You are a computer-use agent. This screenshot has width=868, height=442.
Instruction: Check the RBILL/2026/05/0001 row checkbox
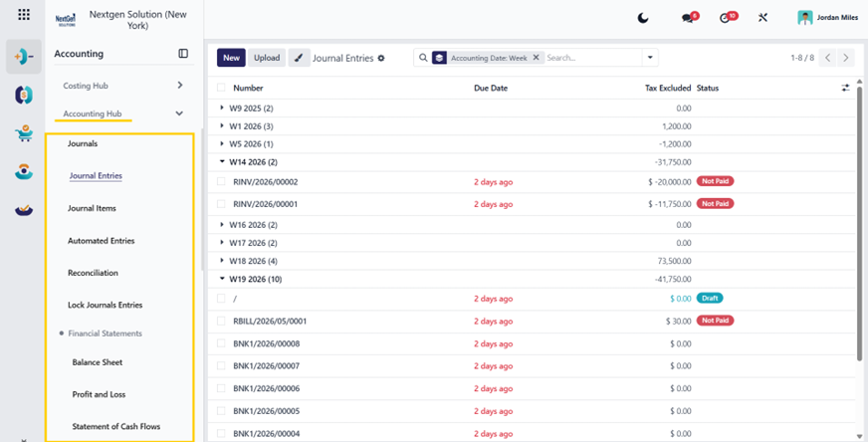tap(221, 321)
